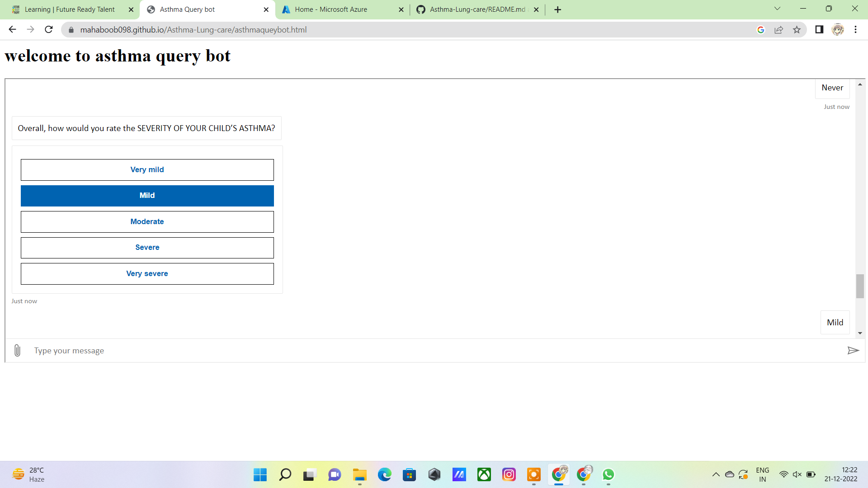Open a new browser tab
Viewport: 868px width, 488px height.
coord(557,9)
